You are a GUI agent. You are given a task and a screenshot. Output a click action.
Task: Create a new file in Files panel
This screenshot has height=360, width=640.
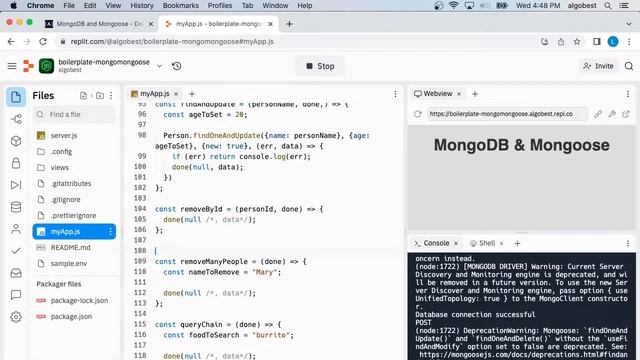coord(83,96)
